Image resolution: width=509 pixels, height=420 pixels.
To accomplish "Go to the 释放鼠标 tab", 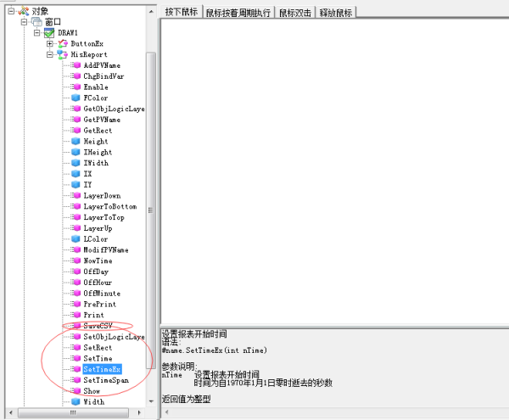I will click(336, 13).
